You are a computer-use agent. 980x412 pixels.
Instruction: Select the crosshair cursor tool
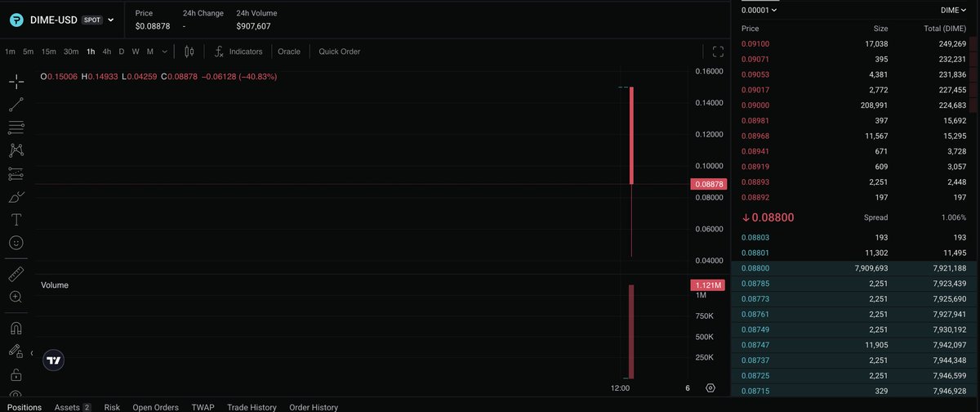tap(16, 82)
